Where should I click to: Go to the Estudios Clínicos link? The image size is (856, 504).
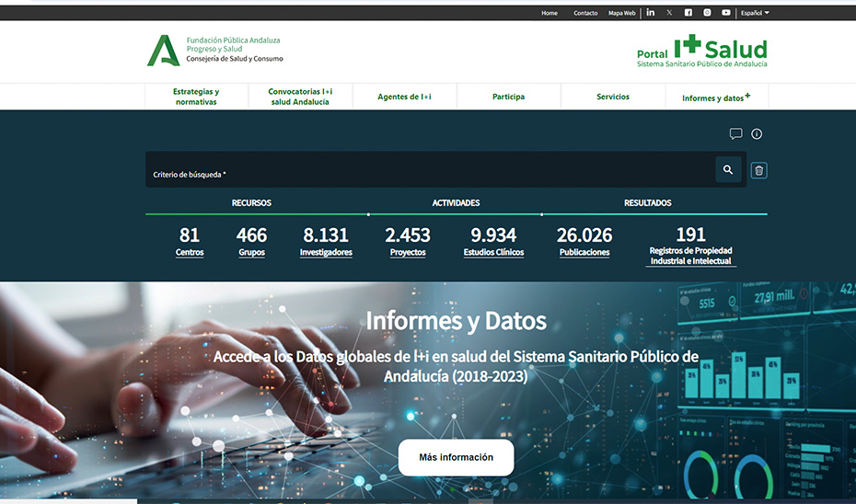click(493, 252)
